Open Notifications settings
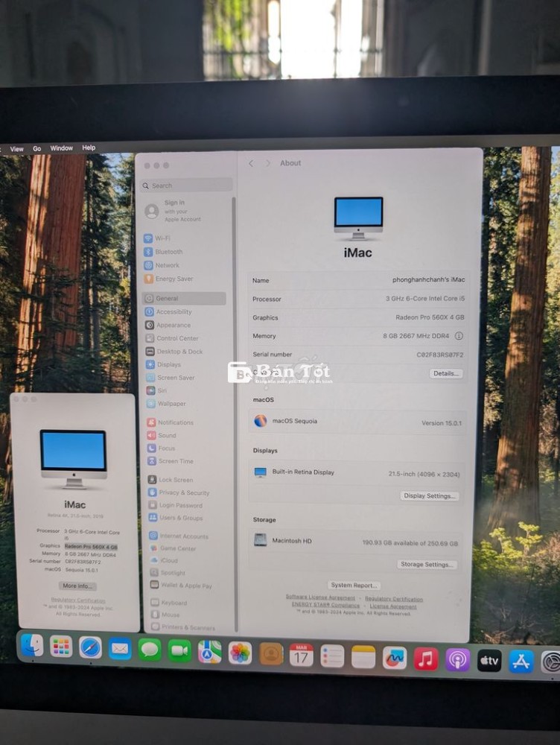This screenshot has height=745, width=560. point(171,422)
